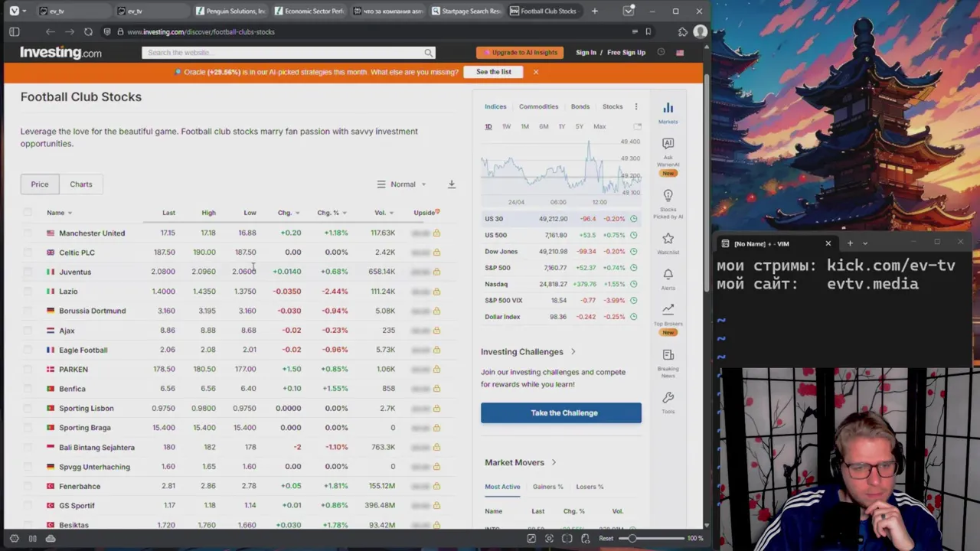
Task: Open the Sign In link
Action: pos(586,53)
